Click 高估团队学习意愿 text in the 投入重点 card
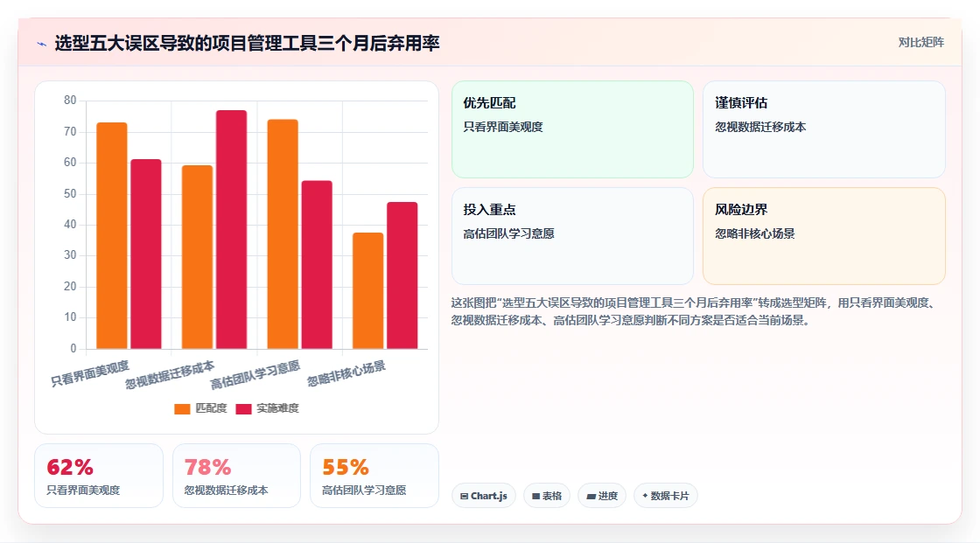The image size is (980, 543). (508, 233)
